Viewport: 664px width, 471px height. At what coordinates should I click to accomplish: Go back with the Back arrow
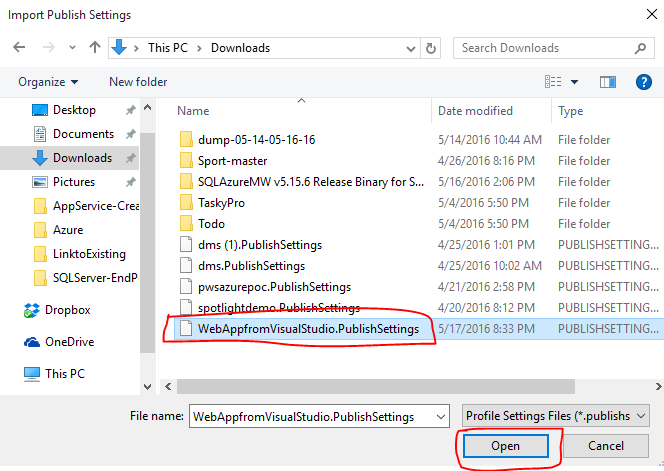coord(19,47)
